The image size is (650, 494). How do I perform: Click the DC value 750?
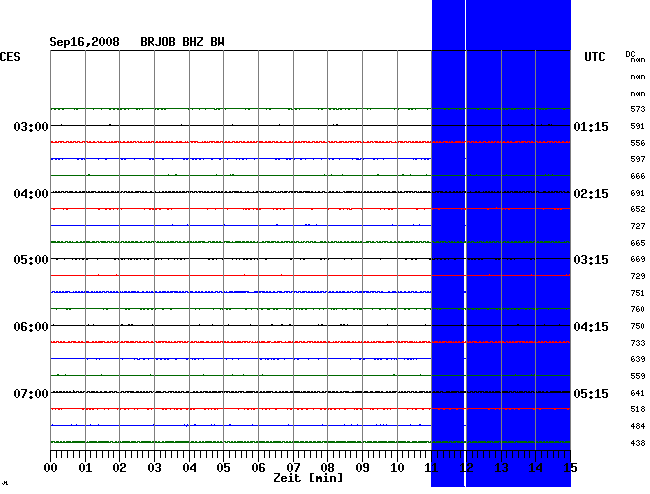(638, 326)
